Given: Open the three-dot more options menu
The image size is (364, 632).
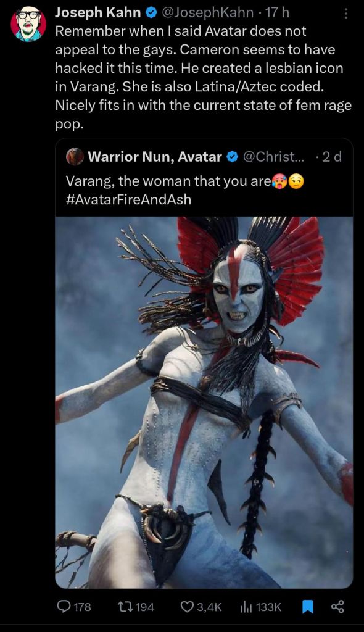Looking at the screenshot, I should click(x=345, y=14).
